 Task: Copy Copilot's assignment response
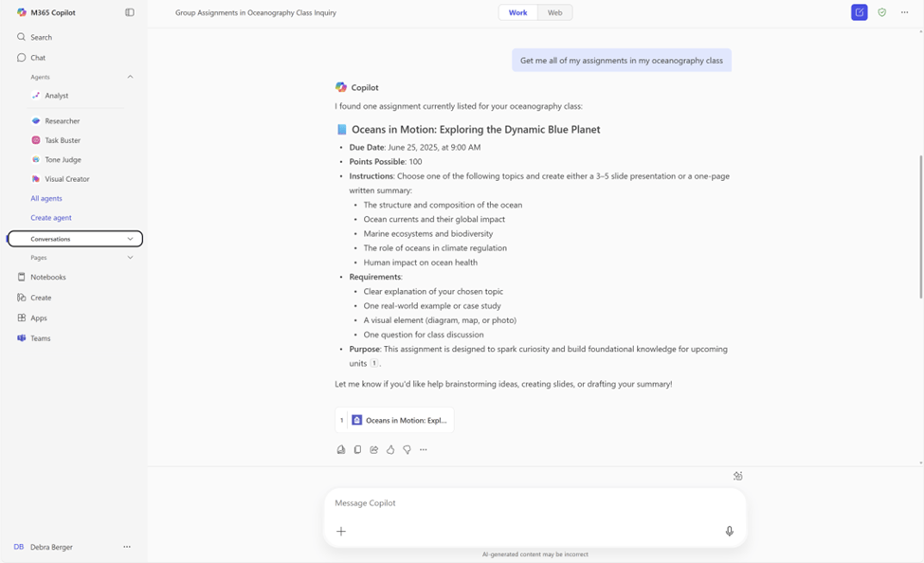point(357,449)
